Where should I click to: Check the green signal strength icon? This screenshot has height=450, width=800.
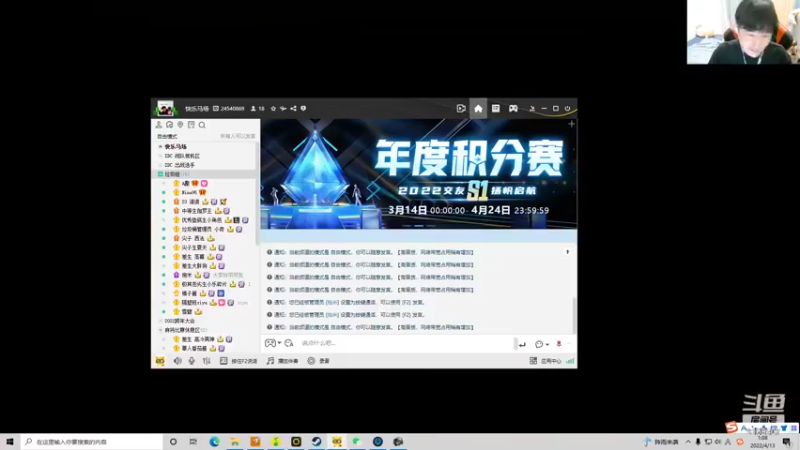(570, 361)
